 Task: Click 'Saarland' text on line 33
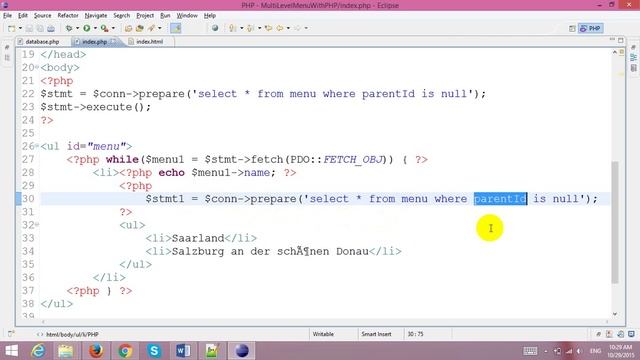point(198,238)
